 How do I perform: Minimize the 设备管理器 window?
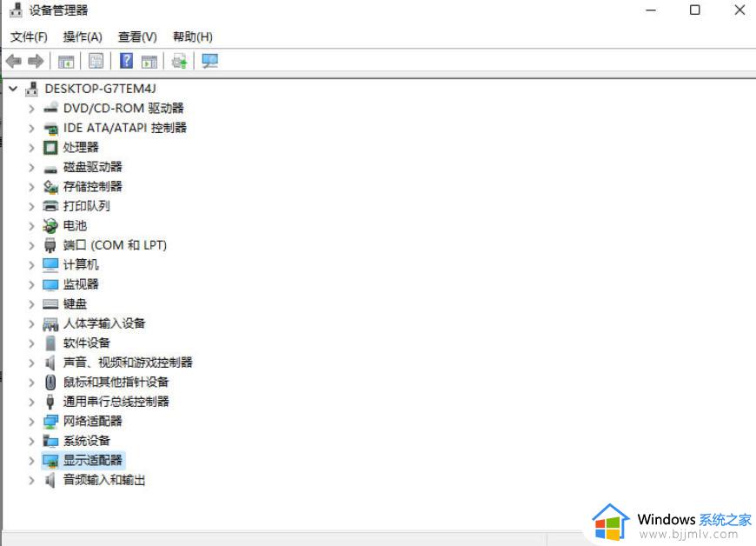[651, 10]
